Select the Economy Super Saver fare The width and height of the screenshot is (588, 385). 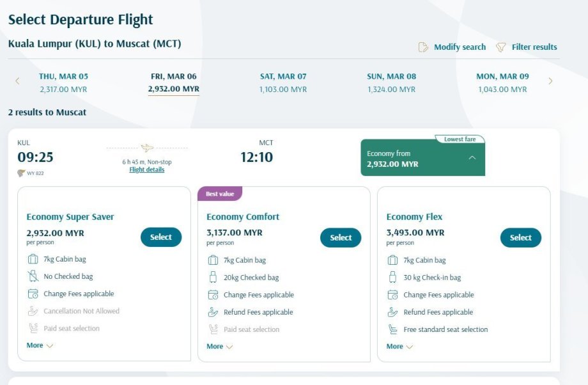(161, 237)
